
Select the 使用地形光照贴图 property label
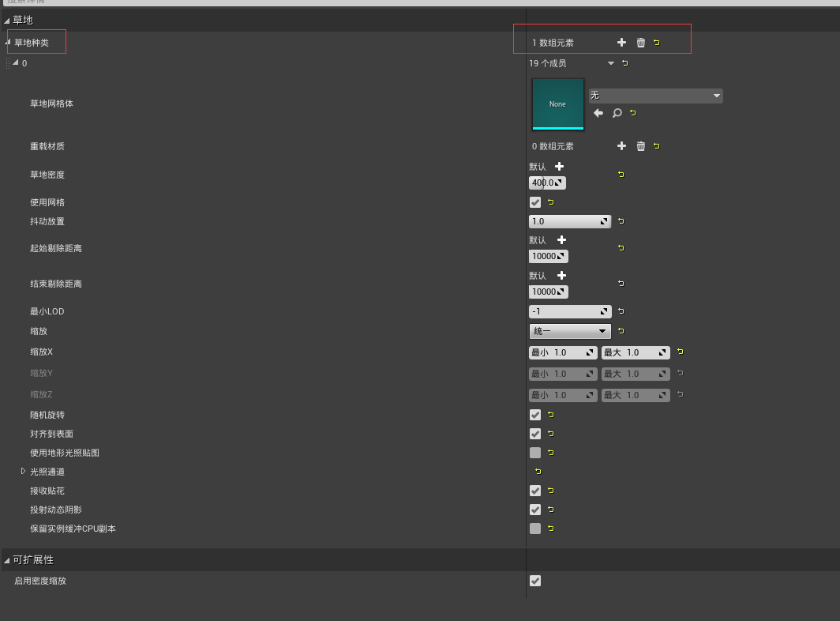tap(64, 453)
